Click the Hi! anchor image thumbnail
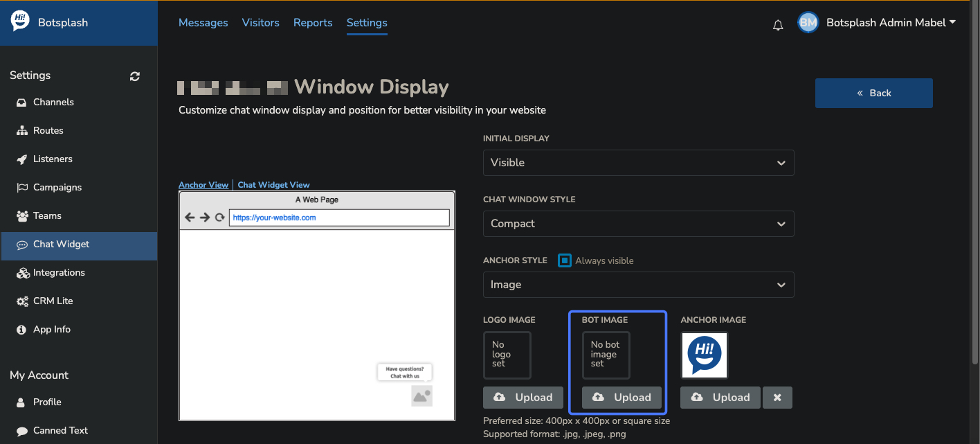The width and height of the screenshot is (980, 444). [705, 355]
